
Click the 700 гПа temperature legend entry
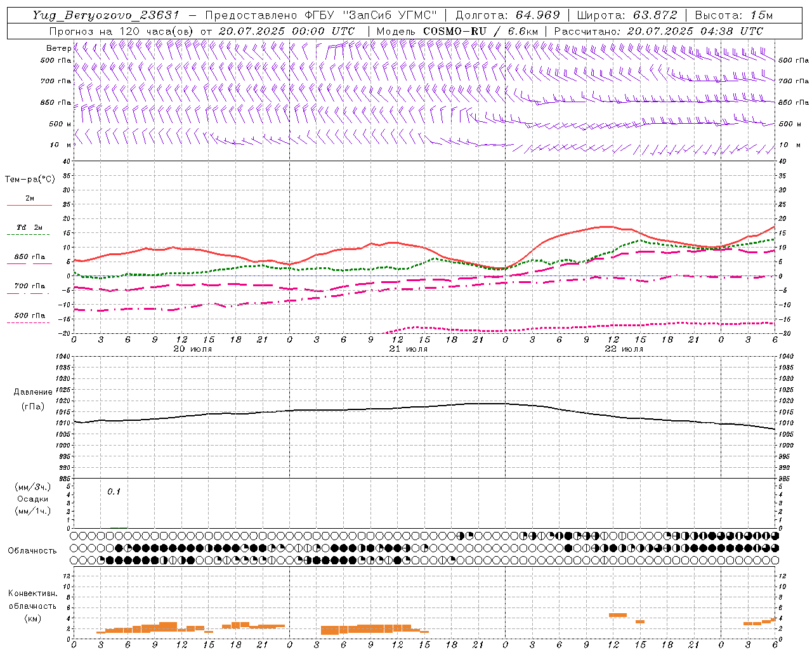click(x=30, y=286)
